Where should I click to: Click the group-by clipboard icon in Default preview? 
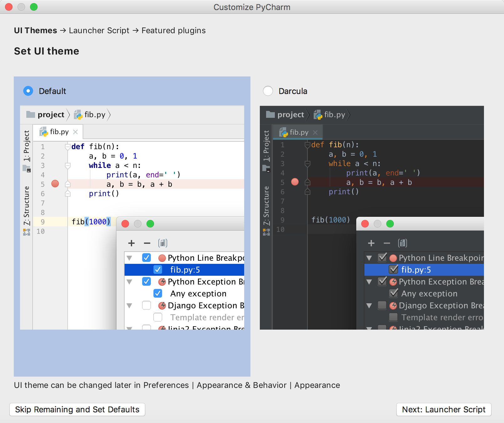click(163, 243)
